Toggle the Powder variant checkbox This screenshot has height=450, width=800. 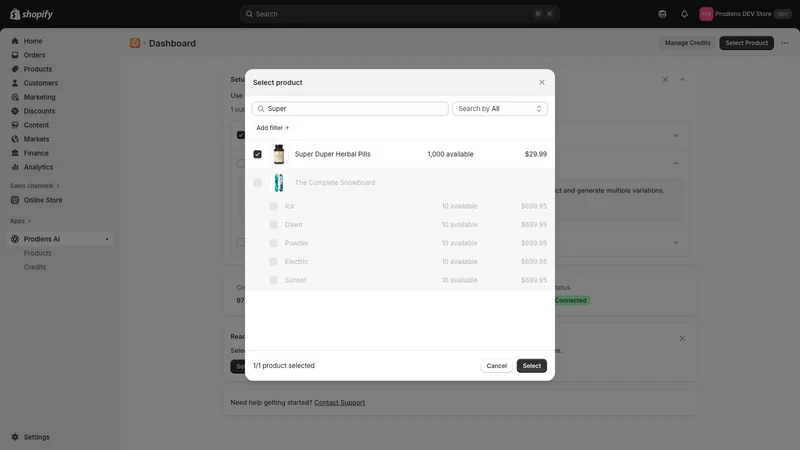[273, 243]
